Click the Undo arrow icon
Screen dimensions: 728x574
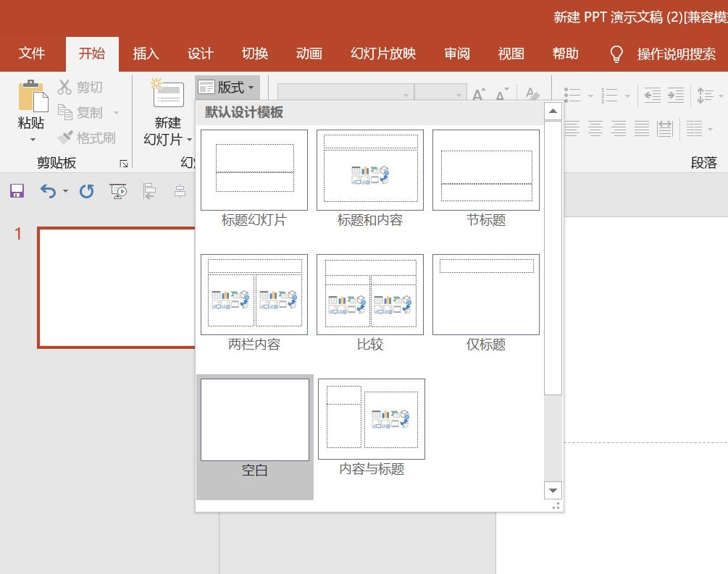pos(48,191)
